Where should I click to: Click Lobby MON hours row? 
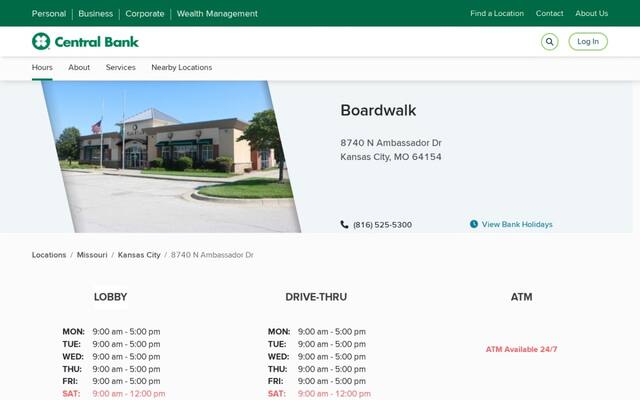pyautogui.click(x=111, y=332)
